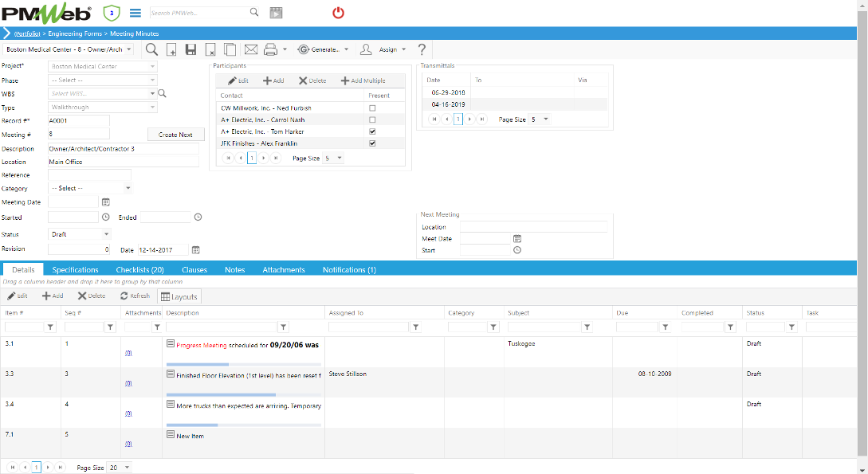The height and width of the screenshot is (474, 868).
Task: Switch to the Notes tab
Action: point(234,270)
